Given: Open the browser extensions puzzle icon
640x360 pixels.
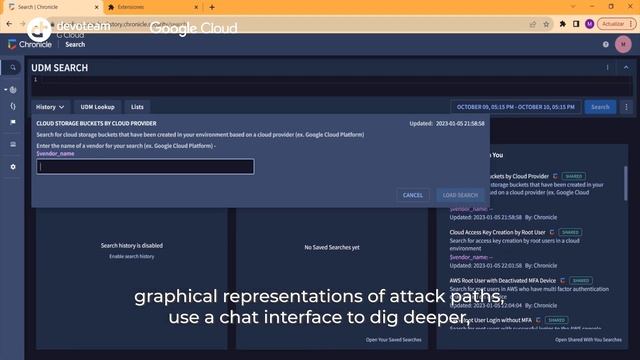Looking at the screenshot, I should tap(562, 24).
